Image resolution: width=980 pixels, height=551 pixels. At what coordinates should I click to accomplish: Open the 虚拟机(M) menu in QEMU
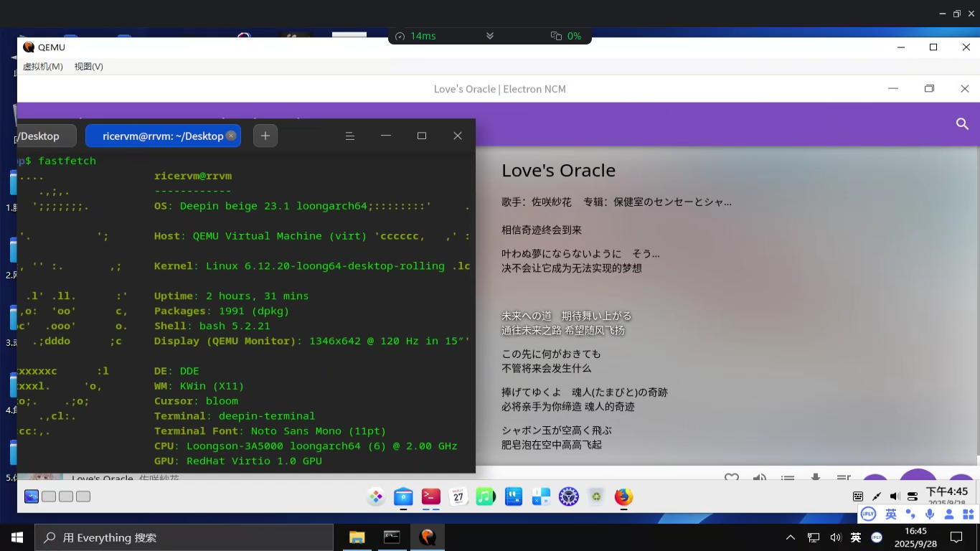click(x=43, y=66)
